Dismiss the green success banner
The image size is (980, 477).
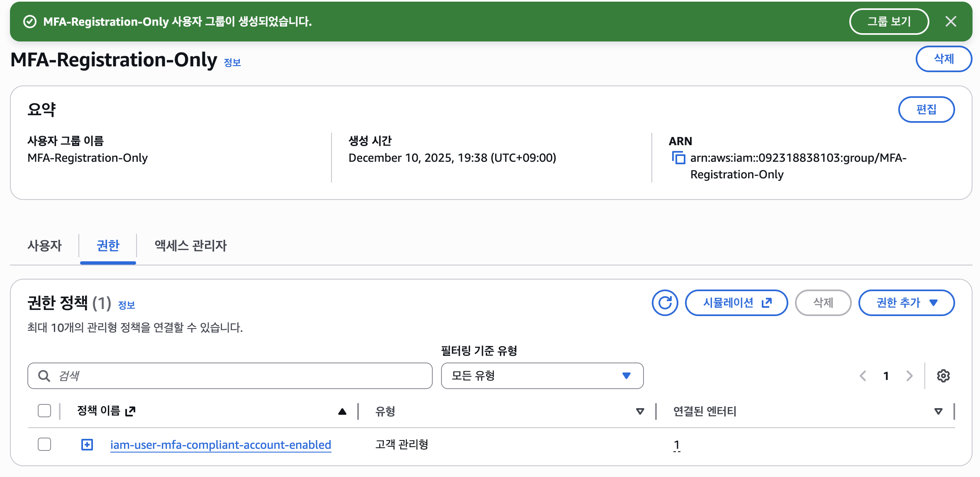[951, 22]
